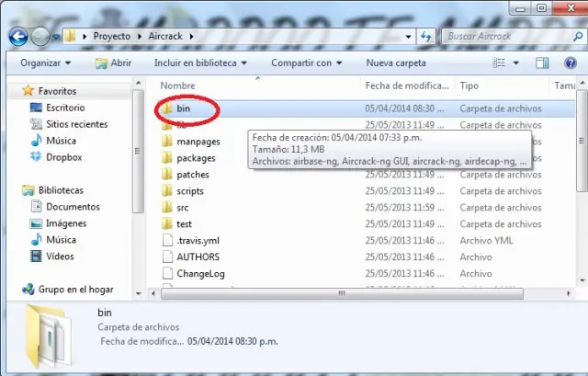This screenshot has height=376, width=588.
Task: Open Sitios recientes in the sidebar
Action: pyautogui.click(x=76, y=124)
